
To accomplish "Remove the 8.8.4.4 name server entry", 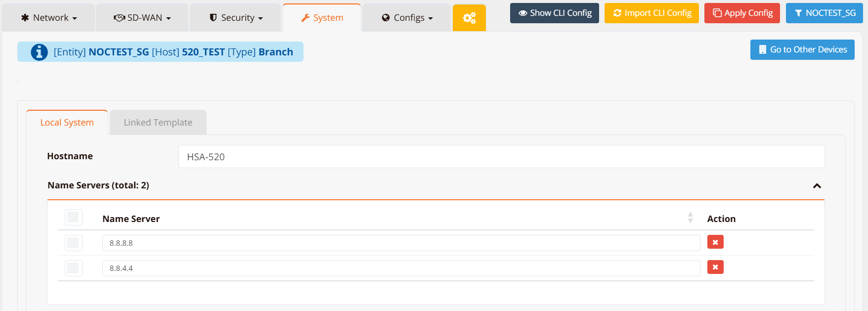I will click(x=715, y=267).
